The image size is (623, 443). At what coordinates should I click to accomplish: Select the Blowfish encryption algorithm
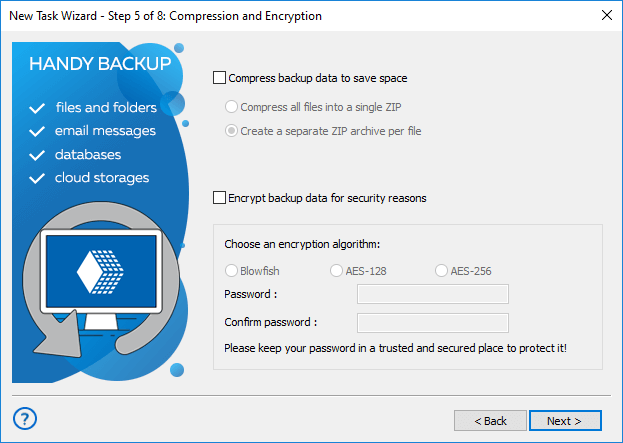tap(232, 270)
